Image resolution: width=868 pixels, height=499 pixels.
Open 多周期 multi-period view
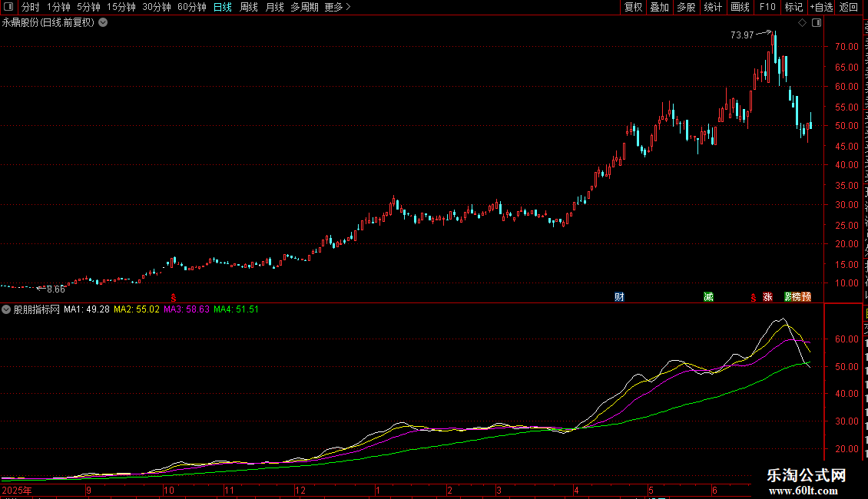pyautogui.click(x=304, y=7)
